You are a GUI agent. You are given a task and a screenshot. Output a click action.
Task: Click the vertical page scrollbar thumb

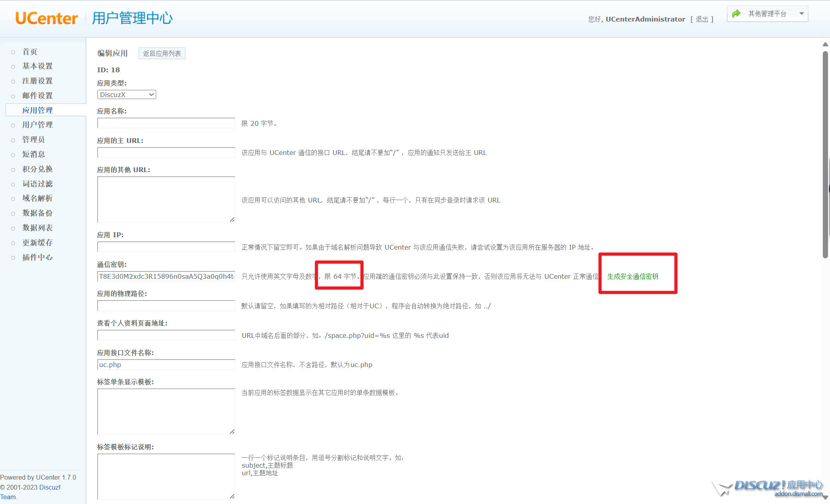(825, 154)
